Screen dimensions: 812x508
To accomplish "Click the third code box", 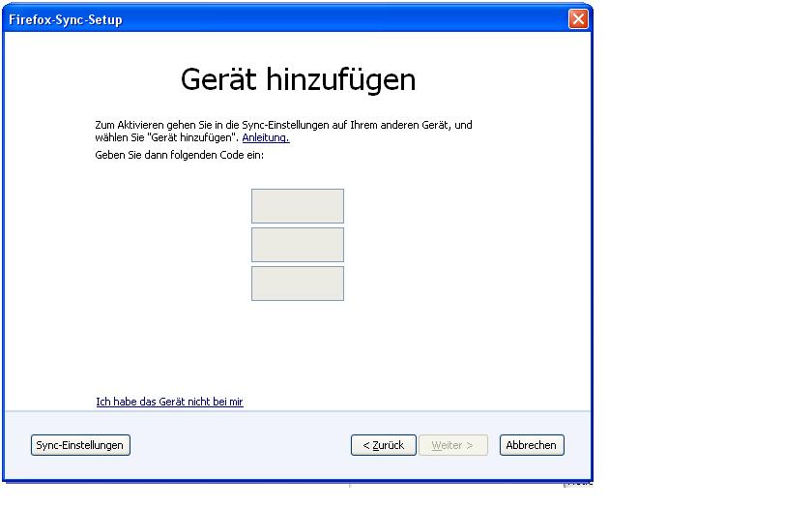I will [x=298, y=284].
